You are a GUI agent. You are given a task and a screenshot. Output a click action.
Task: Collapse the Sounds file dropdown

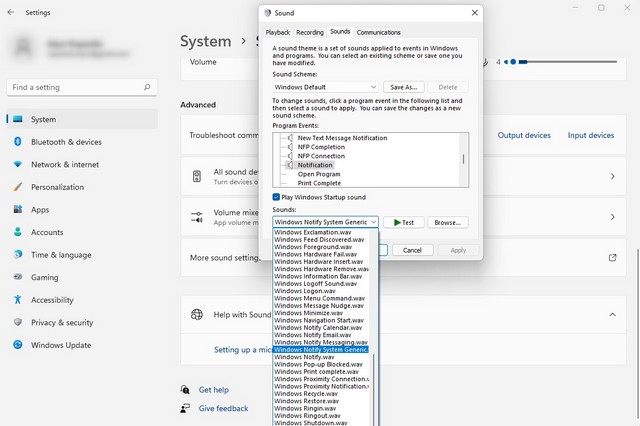pos(373,222)
